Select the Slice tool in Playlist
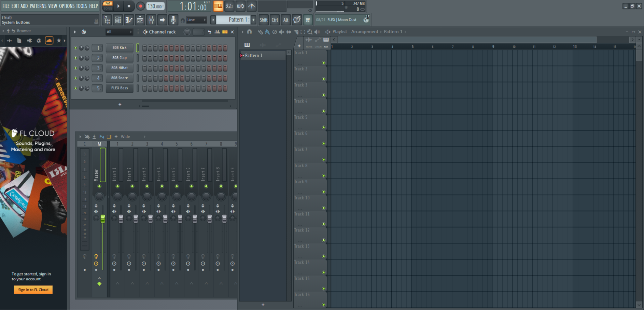The height and width of the screenshot is (310, 644). coord(296,32)
